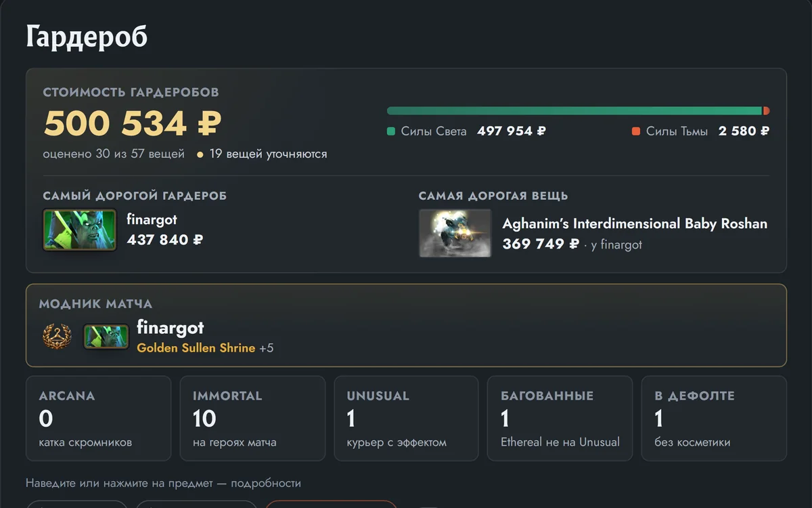The height and width of the screenshot is (508, 812).
Task: Expand the +5 extra items indicator
Action: [267, 348]
